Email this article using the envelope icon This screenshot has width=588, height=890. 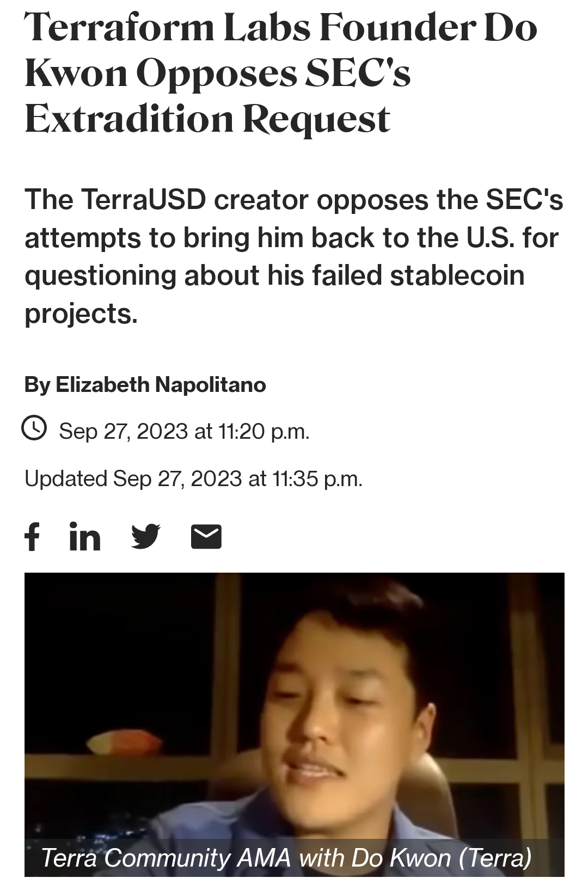point(206,538)
